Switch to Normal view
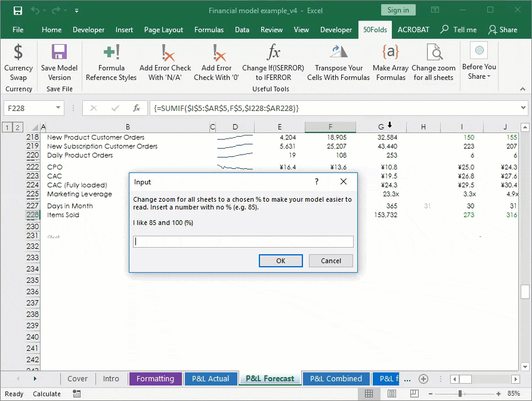The width and height of the screenshot is (532, 401). pyautogui.click(x=369, y=393)
